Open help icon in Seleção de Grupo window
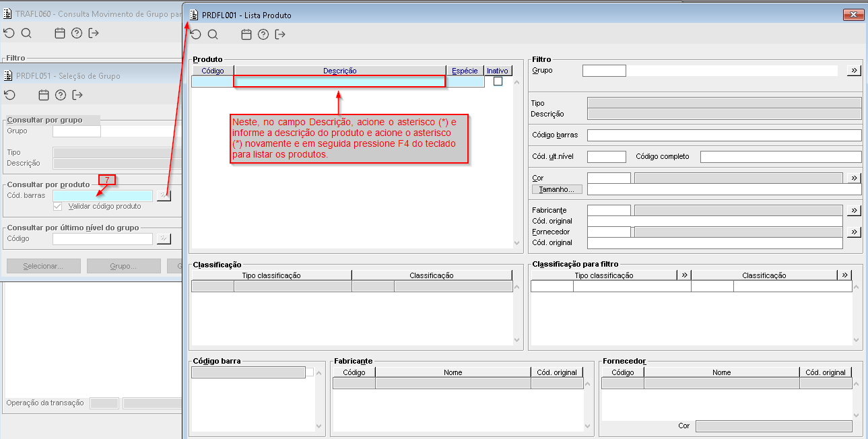The image size is (868, 439). point(61,95)
